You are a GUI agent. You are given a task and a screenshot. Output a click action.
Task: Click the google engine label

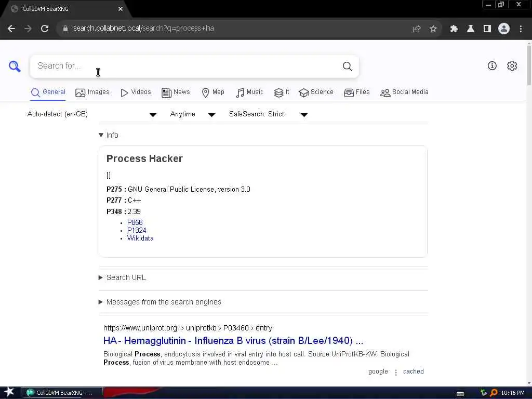click(x=378, y=371)
